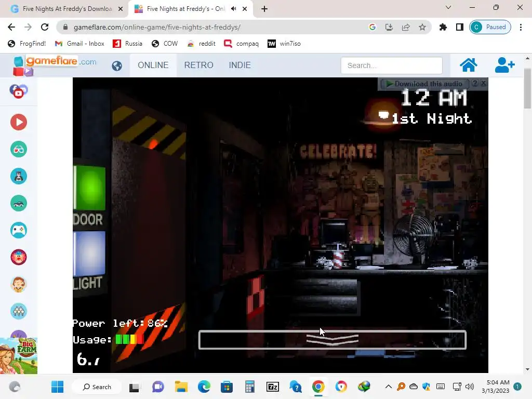
Task: Click the page vertical scrollbar thumb
Action: click(x=528, y=88)
